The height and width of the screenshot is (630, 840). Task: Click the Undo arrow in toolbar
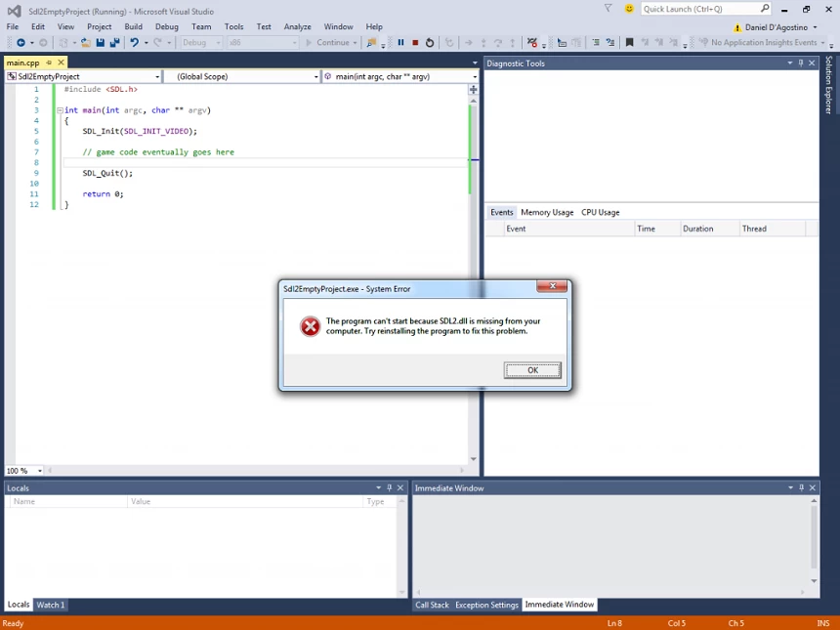[x=134, y=43]
